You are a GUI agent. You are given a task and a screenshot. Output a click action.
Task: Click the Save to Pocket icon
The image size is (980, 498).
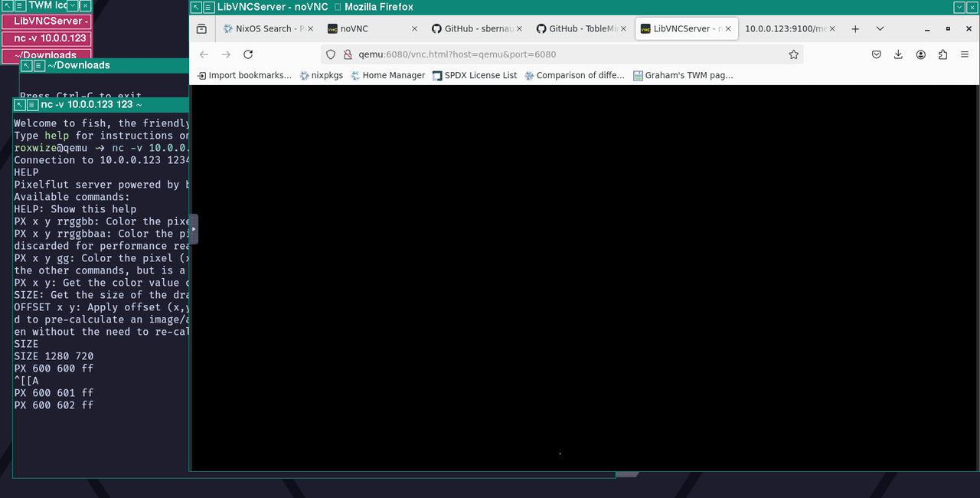(x=877, y=54)
